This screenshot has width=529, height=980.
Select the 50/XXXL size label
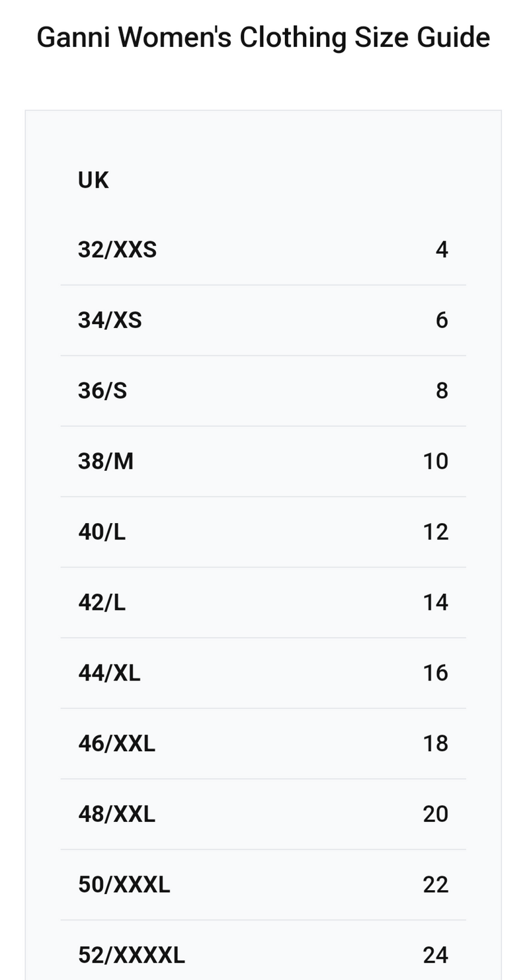124,885
